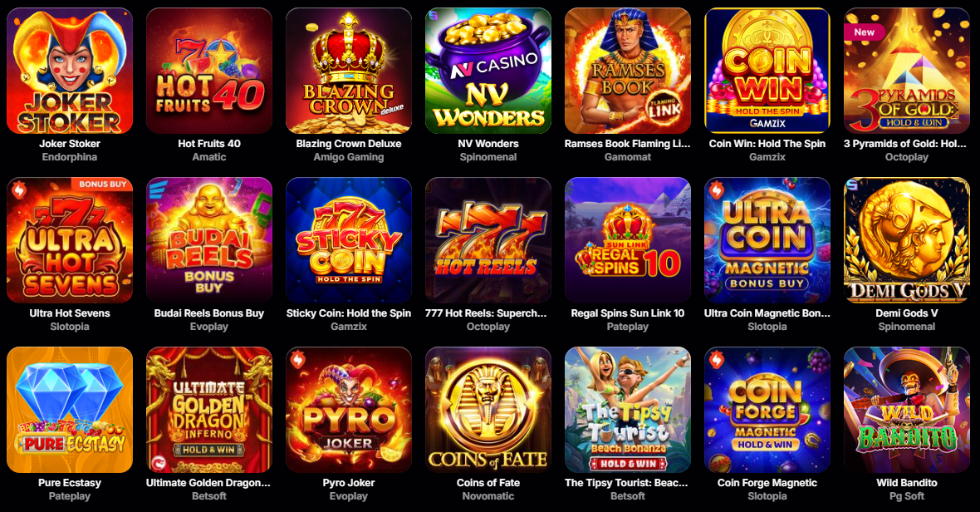Viewport: 980px width, 512px height.
Task: Click the Coin Win: Hold The Spin title
Action: coord(767,144)
